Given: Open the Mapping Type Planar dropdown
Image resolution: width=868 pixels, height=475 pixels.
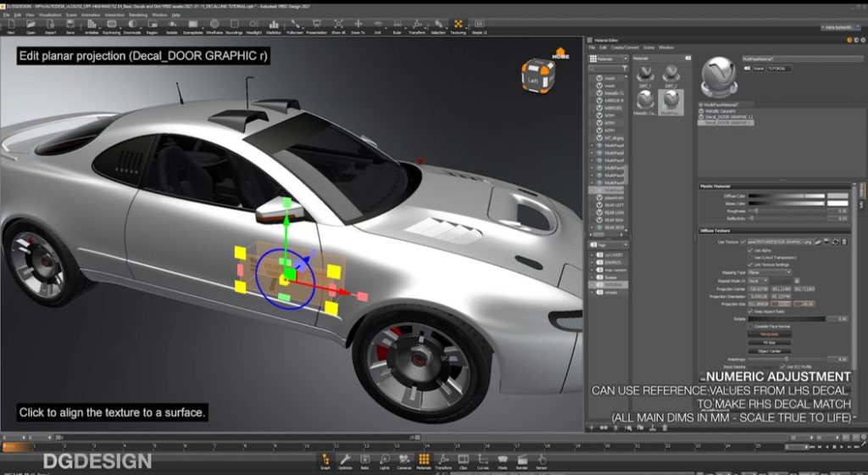Looking at the screenshot, I should [x=770, y=272].
